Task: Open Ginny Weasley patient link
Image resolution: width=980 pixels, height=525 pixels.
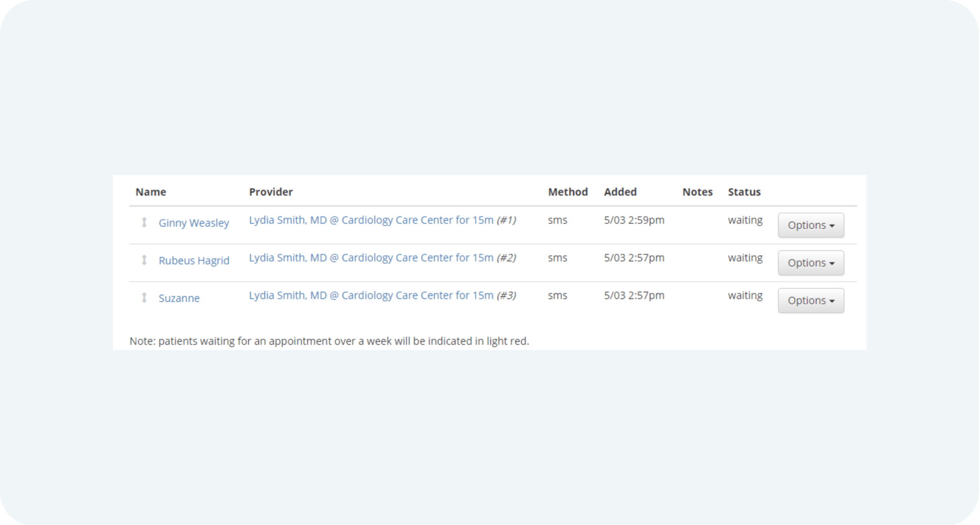Action: pyautogui.click(x=194, y=223)
